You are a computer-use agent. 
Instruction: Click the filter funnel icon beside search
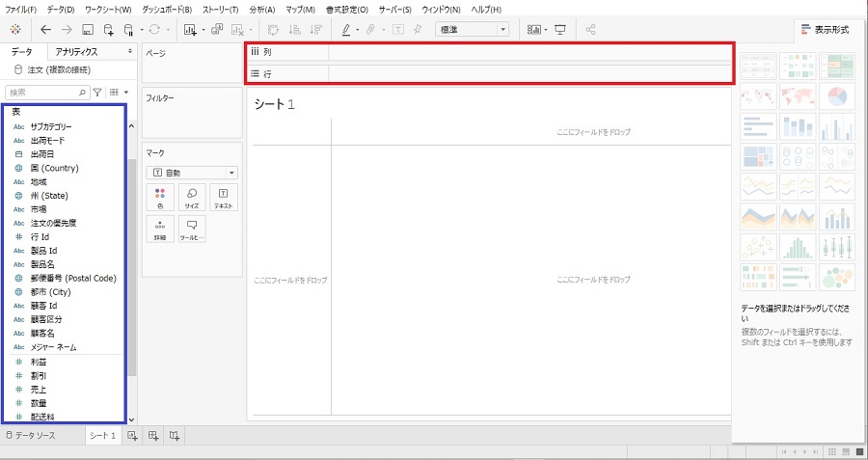point(97,93)
